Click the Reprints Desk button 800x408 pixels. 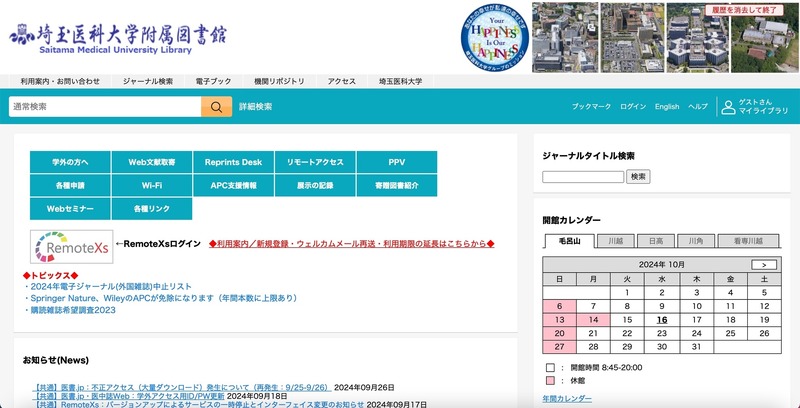click(233, 161)
